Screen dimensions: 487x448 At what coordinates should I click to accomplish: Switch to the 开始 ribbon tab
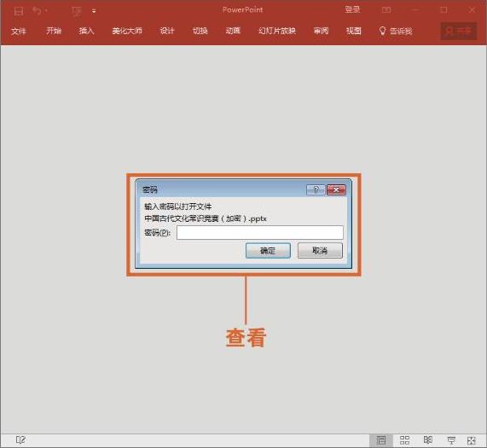pyautogui.click(x=54, y=31)
